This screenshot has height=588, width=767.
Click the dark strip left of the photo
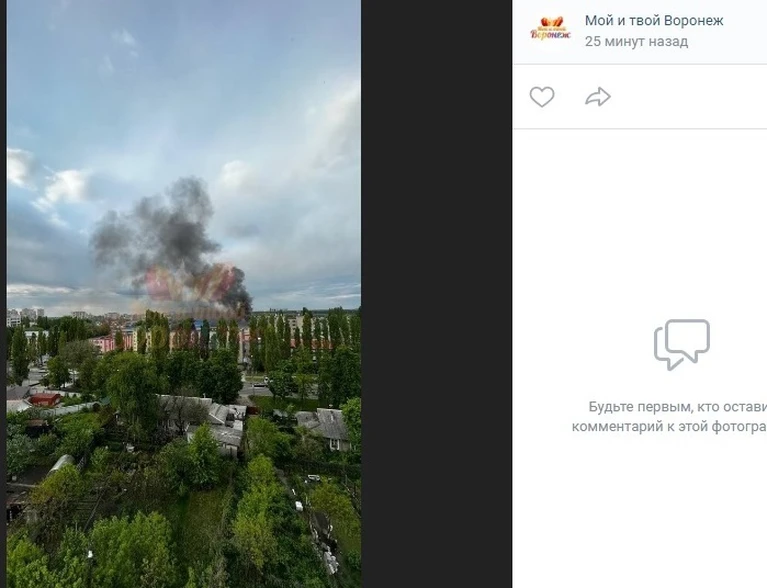click(x=3, y=294)
